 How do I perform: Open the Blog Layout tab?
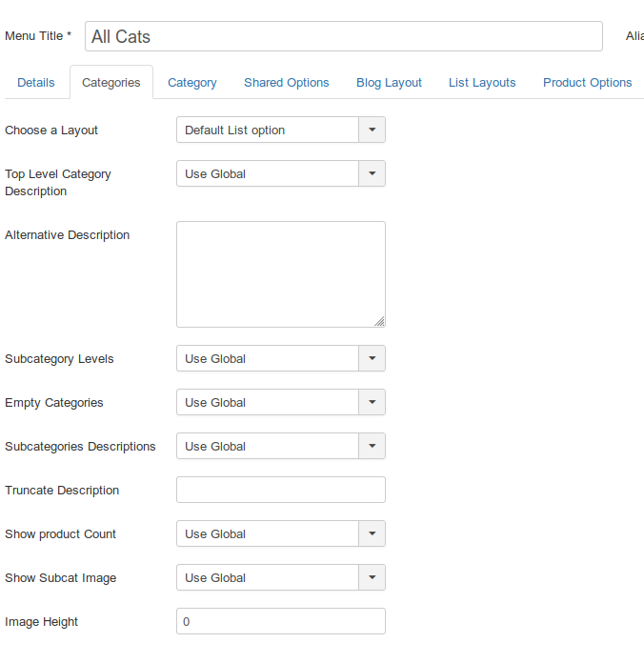(x=389, y=83)
